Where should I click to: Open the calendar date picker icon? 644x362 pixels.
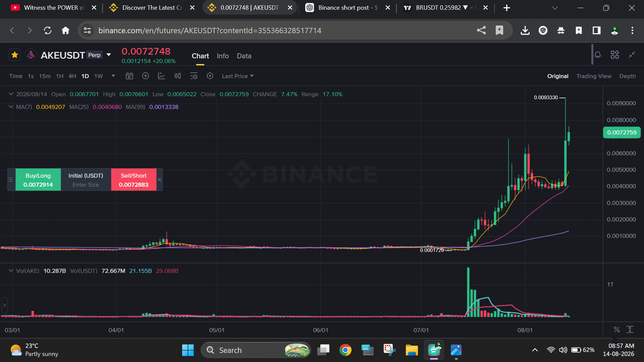tap(129, 76)
